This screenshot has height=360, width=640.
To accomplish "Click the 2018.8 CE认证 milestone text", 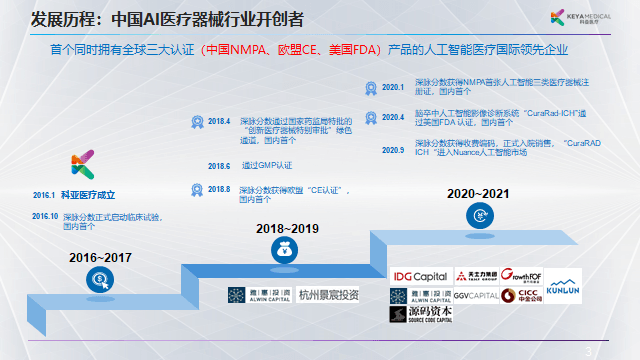I will click(x=295, y=195).
